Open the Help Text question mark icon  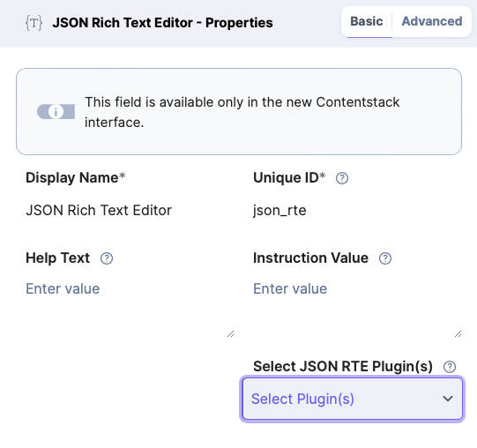107,258
